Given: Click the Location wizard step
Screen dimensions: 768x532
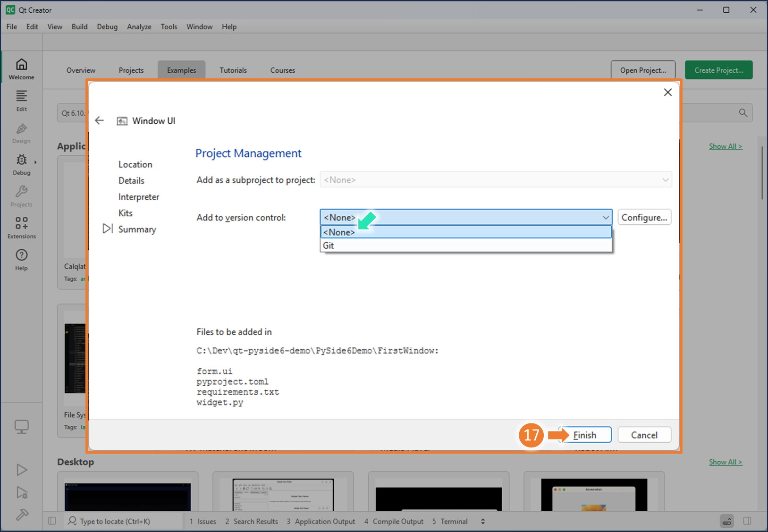Looking at the screenshot, I should (135, 164).
